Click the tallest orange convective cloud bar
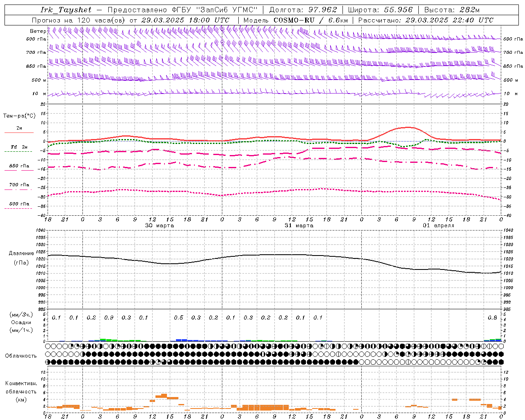 tap(164, 396)
